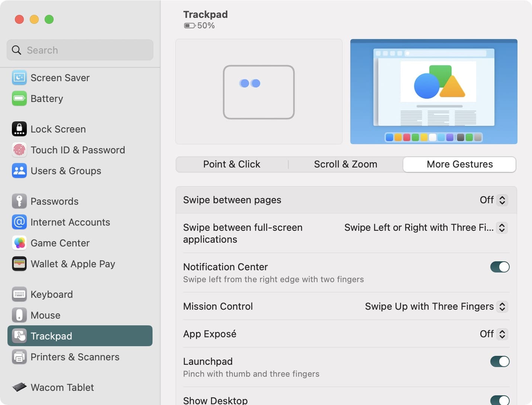Open Swipe between pages dropdown

(x=494, y=200)
